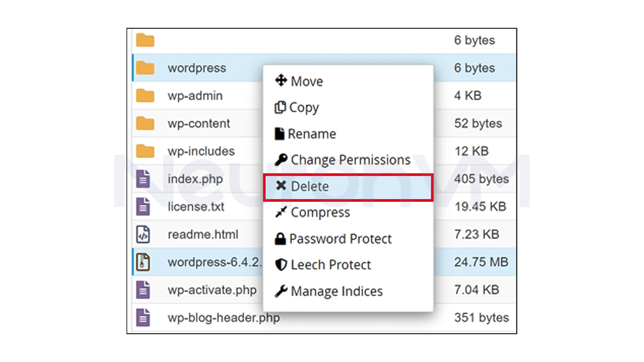Click the wp-activate.php file icon

(144, 290)
